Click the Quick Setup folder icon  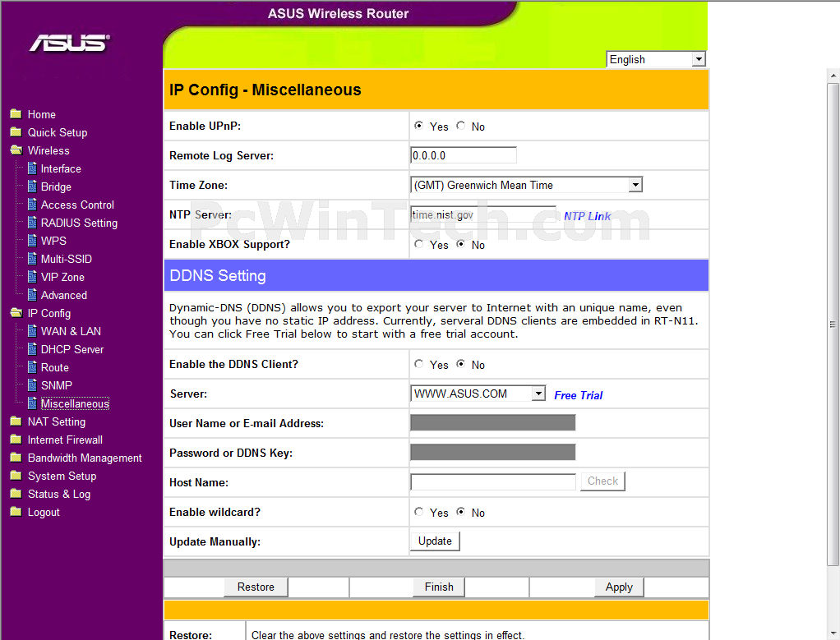pyautogui.click(x=16, y=132)
